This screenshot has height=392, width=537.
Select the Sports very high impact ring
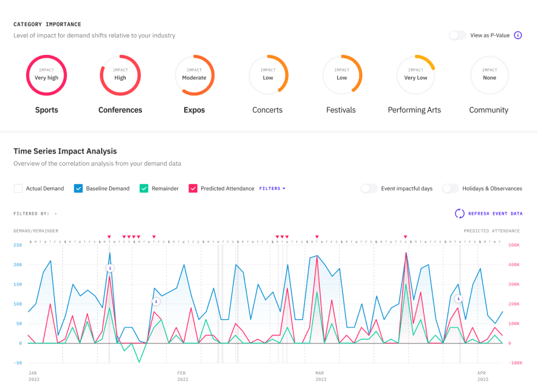pos(47,75)
